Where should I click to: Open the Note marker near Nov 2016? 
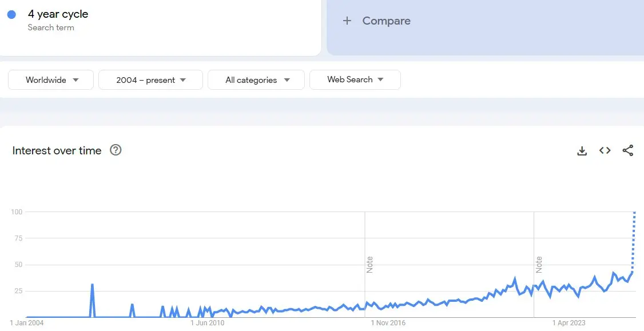369,265
